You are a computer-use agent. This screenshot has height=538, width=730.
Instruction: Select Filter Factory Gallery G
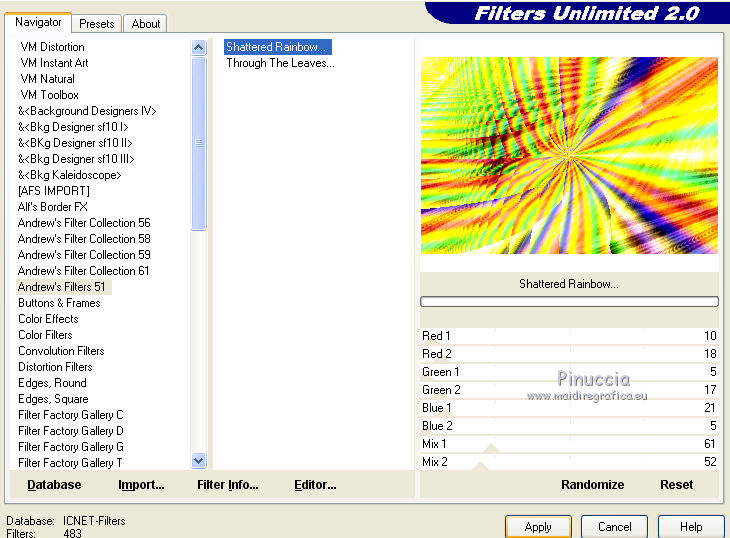(71, 447)
